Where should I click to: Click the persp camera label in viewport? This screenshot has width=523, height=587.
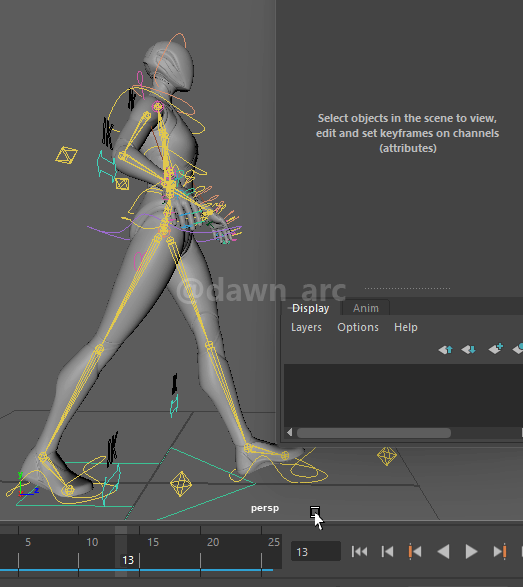click(x=265, y=508)
